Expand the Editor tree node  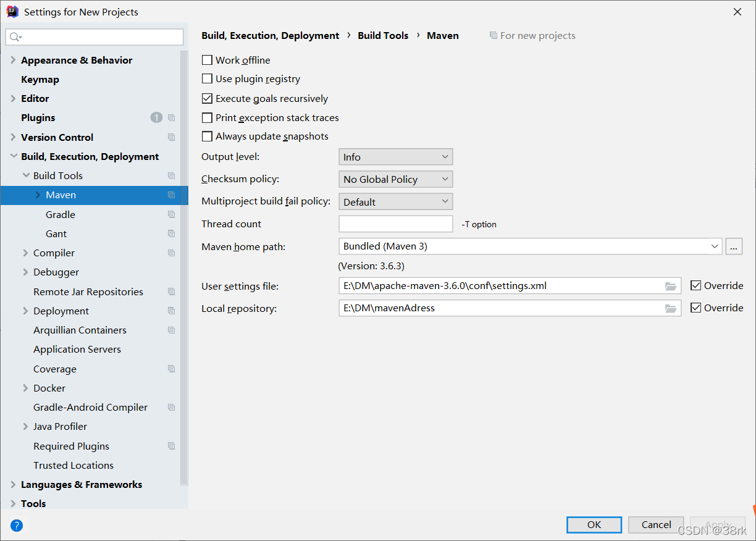(14, 98)
